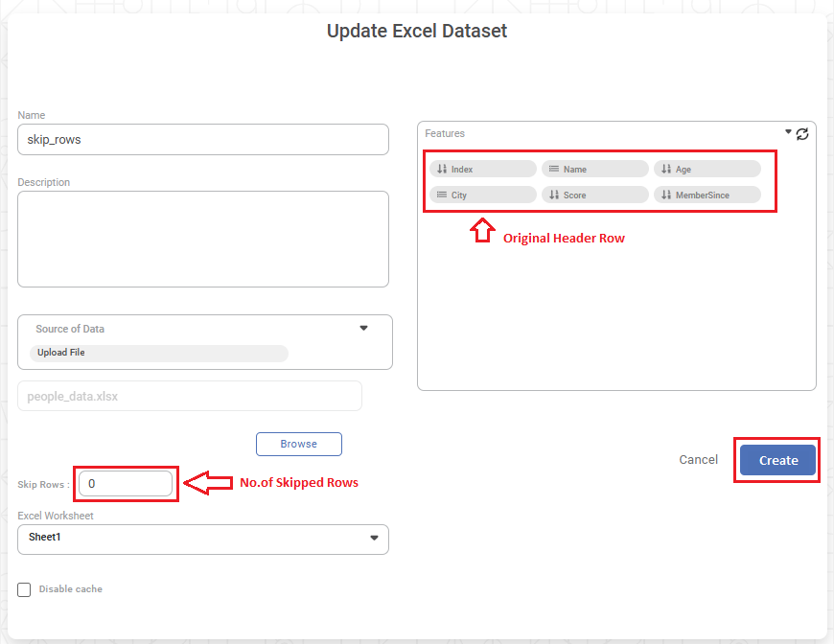Image resolution: width=834 pixels, height=644 pixels.
Task: Expand the Source of Data dropdown arrow
Action: 363,328
